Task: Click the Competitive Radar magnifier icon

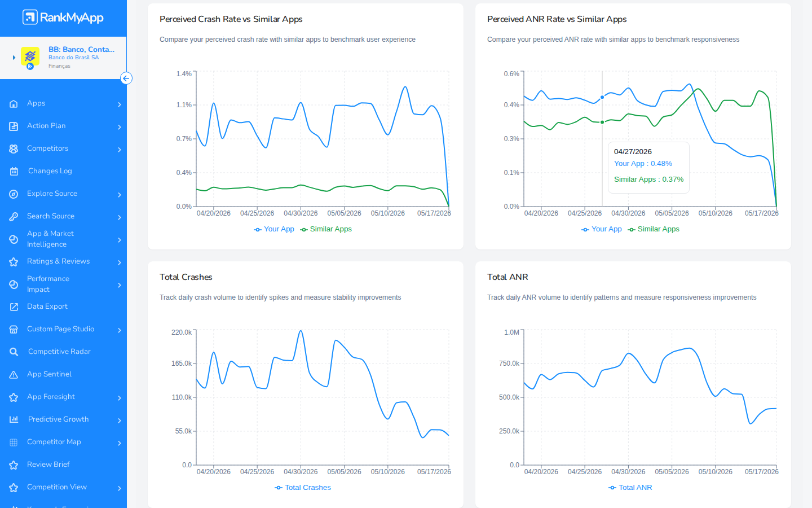Action: coord(14,352)
